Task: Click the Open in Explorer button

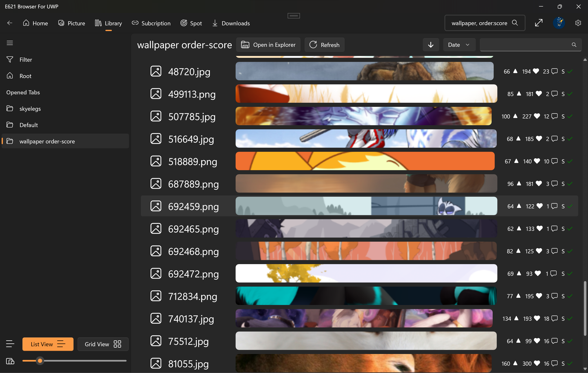Action: tap(268, 45)
